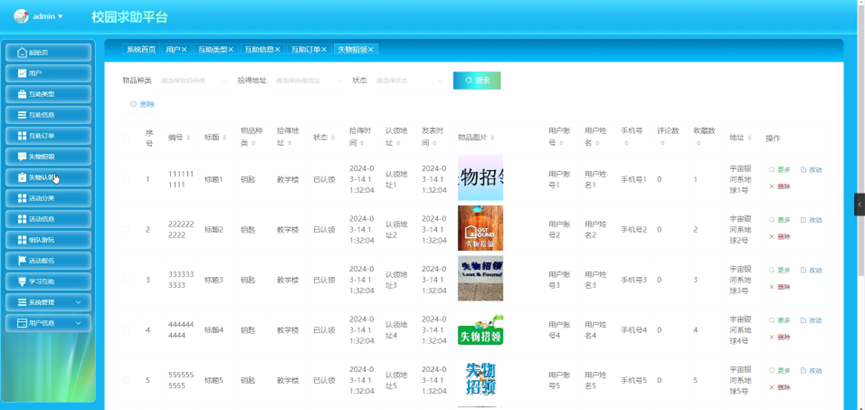Screen dimensions: 865x410
Task: Click the 手机号4 cell
Action: point(634,330)
